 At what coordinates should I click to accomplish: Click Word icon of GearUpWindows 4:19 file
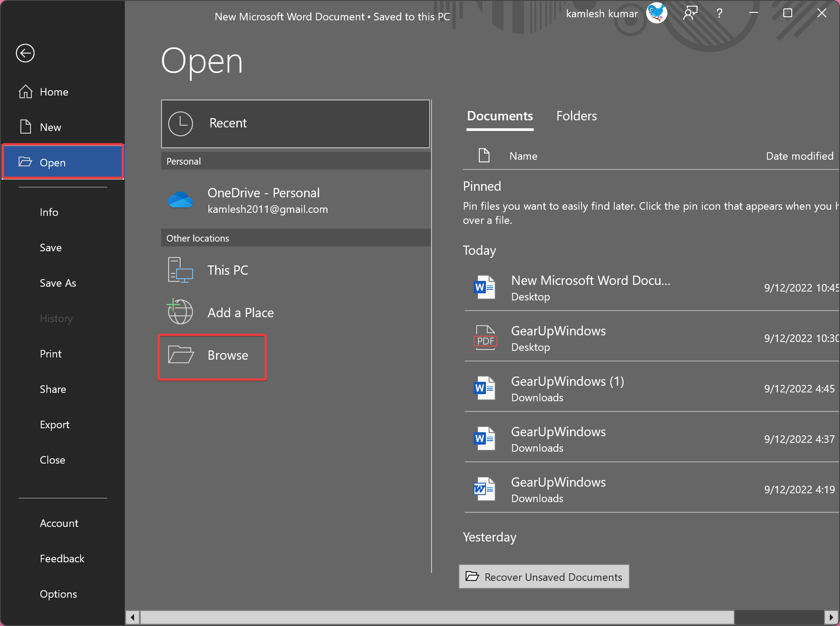tap(484, 489)
